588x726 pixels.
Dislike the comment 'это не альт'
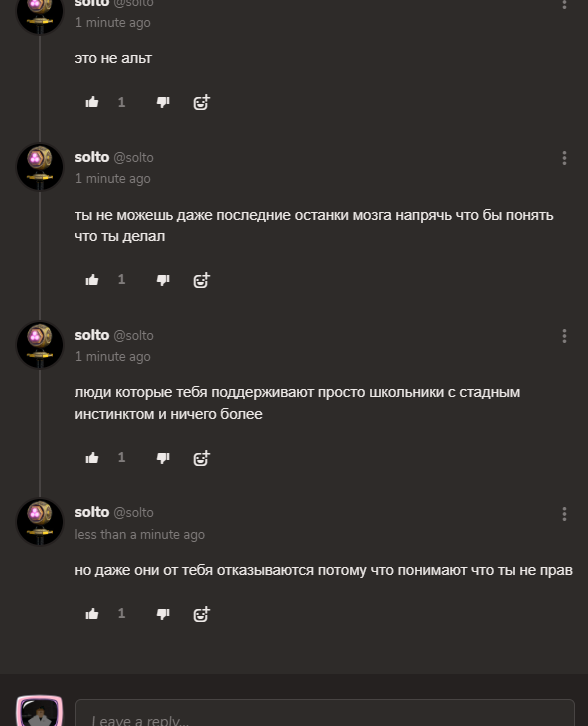click(163, 102)
